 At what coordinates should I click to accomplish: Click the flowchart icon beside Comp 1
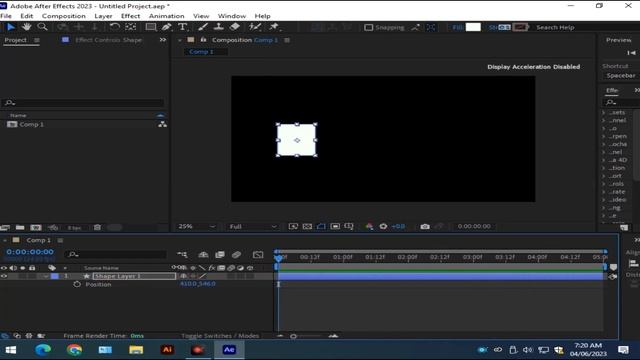tap(162, 124)
